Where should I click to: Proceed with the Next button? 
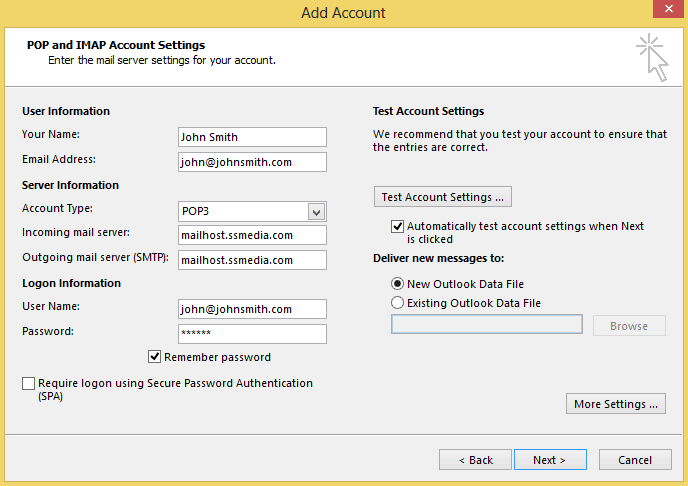(x=550, y=460)
